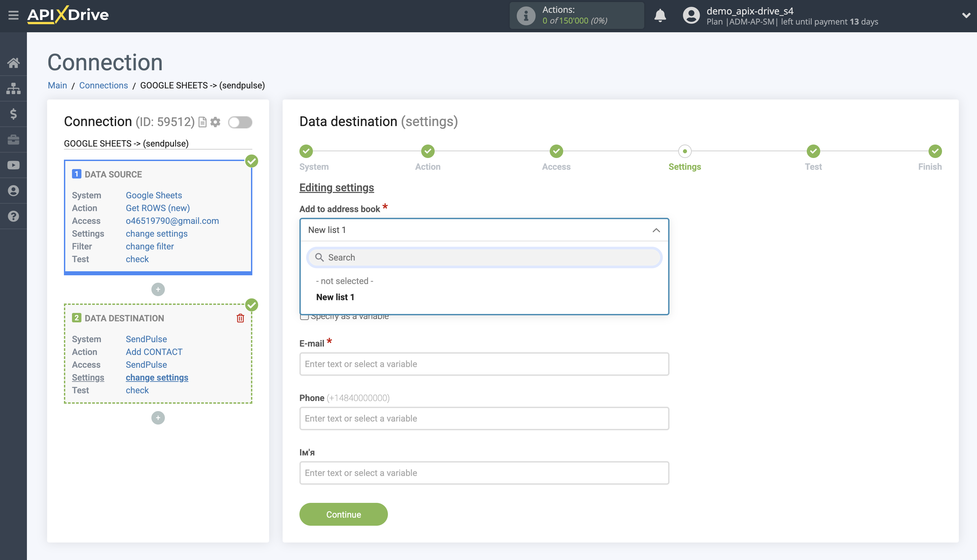The height and width of the screenshot is (560, 977).
Task: Open the 'change filter' link
Action: coord(150,246)
